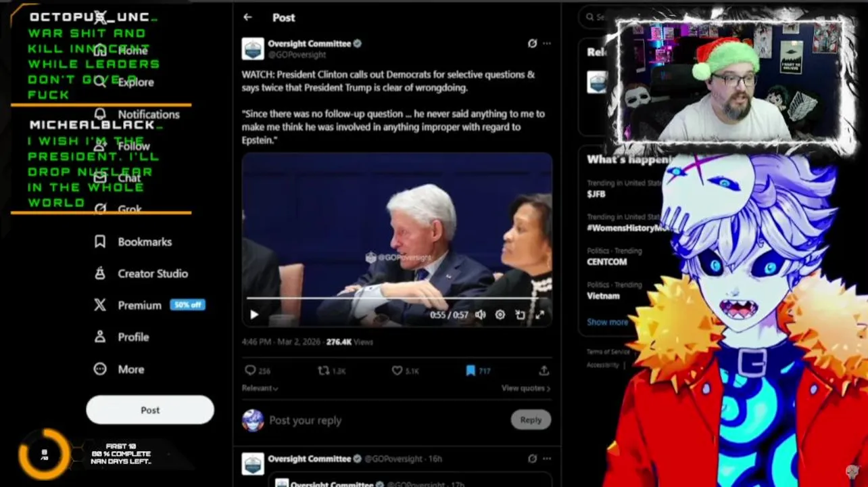Click Show more under trending
Image resolution: width=868 pixels, height=487 pixels.
click(607, 322)
